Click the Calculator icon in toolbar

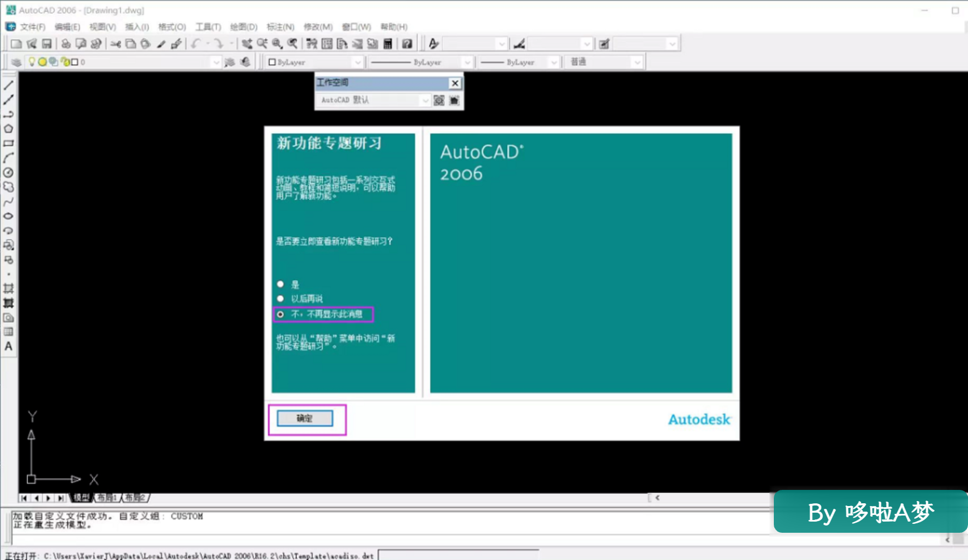pyautogui.click(x=388, y=43)
